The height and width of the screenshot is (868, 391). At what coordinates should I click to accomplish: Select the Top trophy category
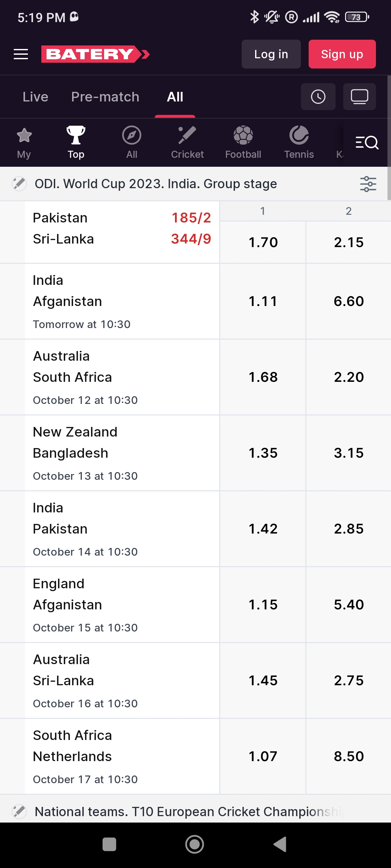pos(76,142)
